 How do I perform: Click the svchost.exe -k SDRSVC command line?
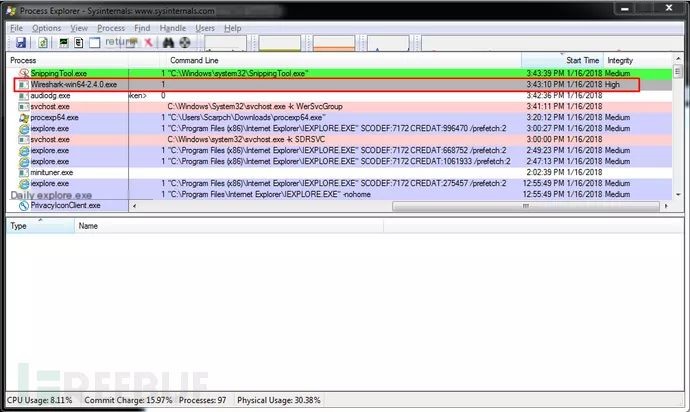pos(246,140)
